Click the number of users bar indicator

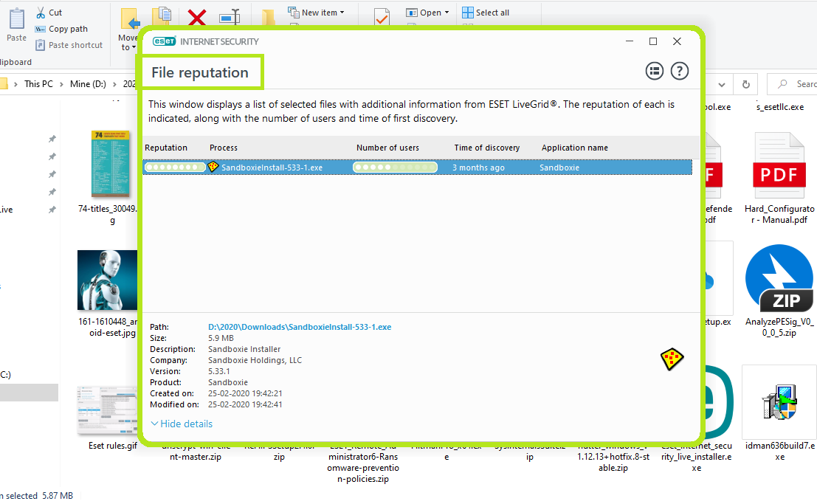395,168
